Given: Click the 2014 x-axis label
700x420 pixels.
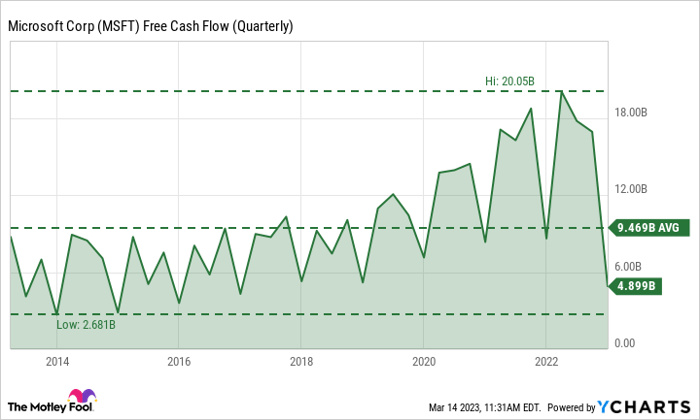Looking at the screenshot, I should pyautogui.click(x=57, y=362).
